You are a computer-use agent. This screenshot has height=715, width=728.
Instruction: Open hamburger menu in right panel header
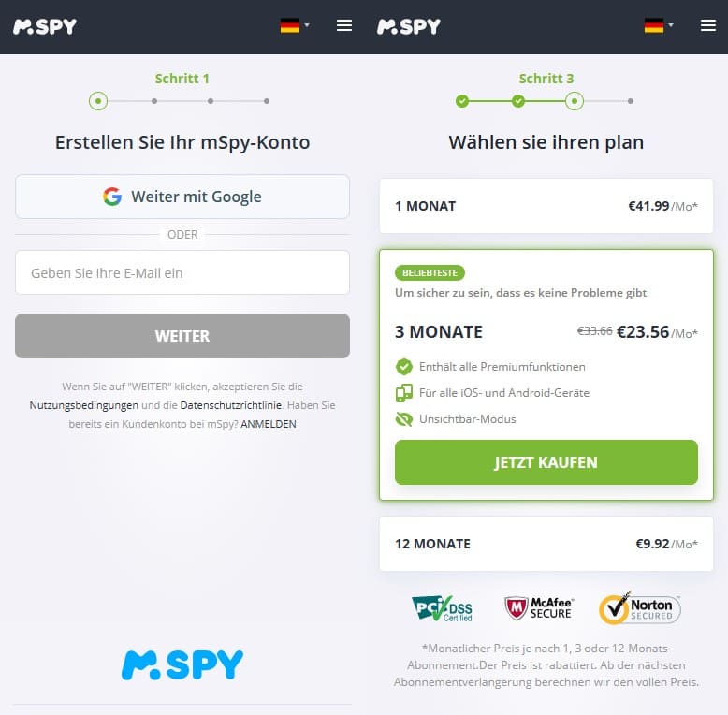pyautogui.click(x=708, y=25)
